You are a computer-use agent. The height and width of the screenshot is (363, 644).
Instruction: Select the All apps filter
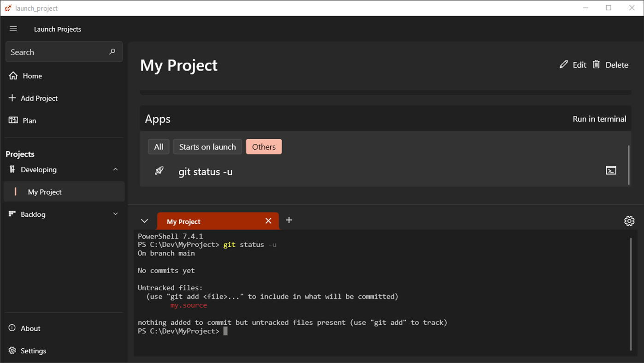point(159,147)
